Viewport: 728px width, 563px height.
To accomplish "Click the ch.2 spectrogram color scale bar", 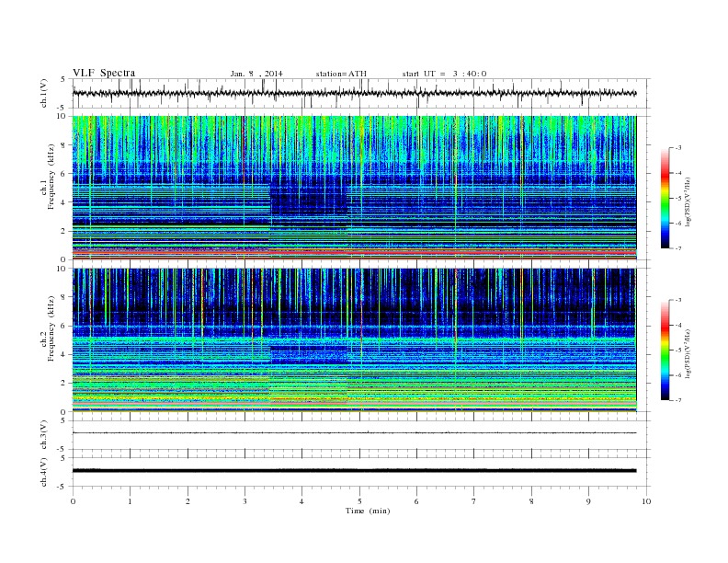I will tap(665, 350).
